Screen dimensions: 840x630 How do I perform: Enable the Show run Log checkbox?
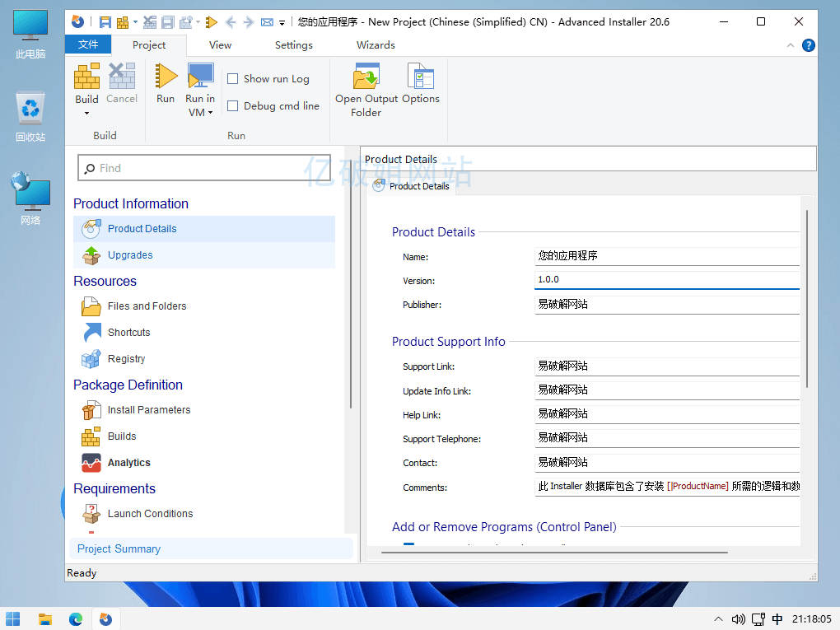point(233,79)
